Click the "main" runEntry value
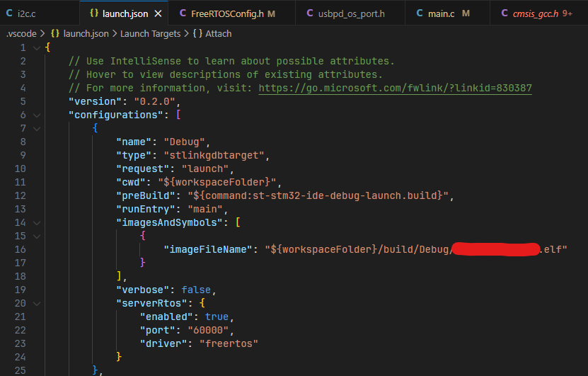This screenshot has height=376, width=588. tap(205, 209)
